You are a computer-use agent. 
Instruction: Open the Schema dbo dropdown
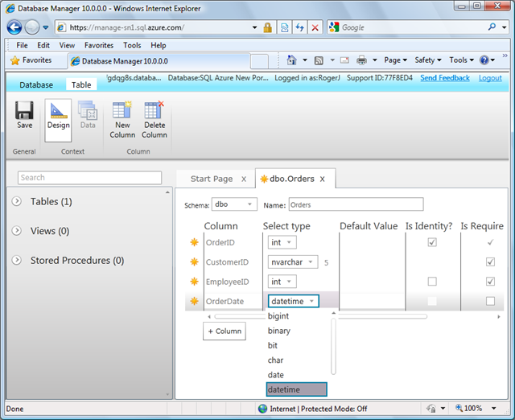coord(234,204)
